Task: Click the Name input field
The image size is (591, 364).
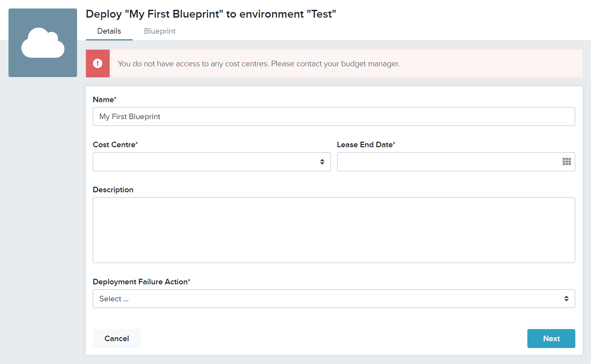Action: (x=334, y=117)
